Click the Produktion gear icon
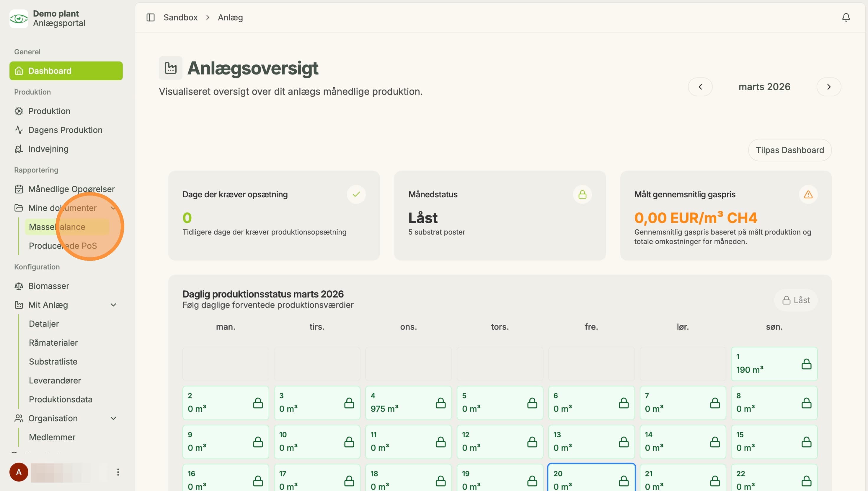Viewport: 868px width, 491px height. tap(19, 111)
